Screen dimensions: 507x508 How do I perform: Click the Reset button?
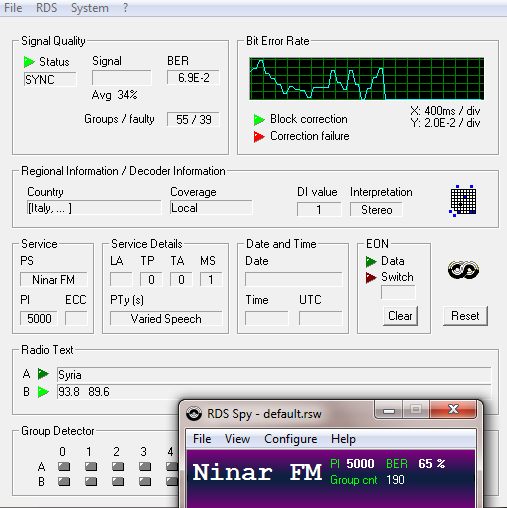465,316
